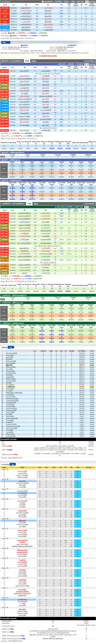Switch to the Home tab for first team

[x=34, y=61]
